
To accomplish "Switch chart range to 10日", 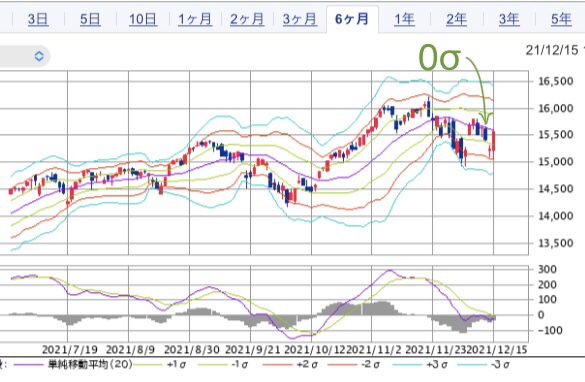I will tap(143, 19).
